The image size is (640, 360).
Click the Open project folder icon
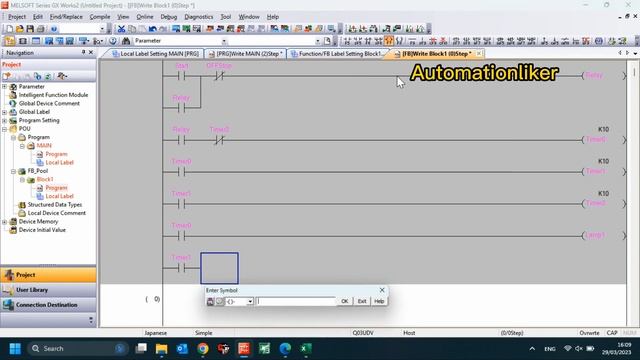click(20, 29)
